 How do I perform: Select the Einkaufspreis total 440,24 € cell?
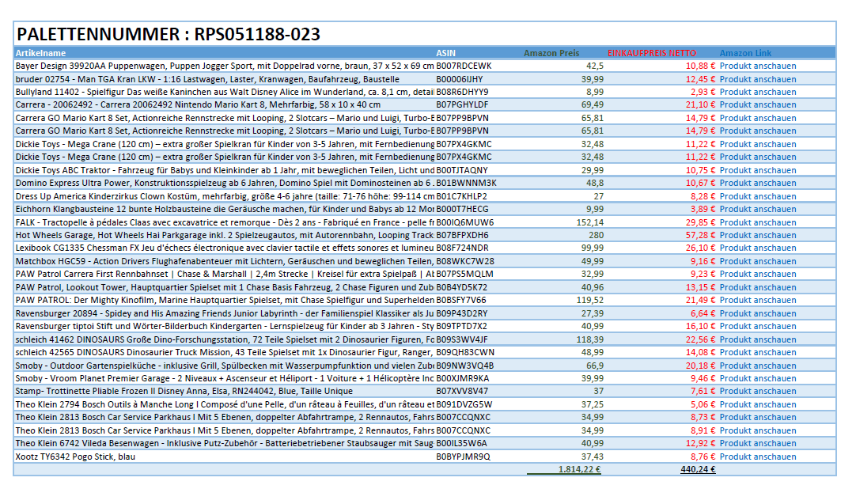(x=697, y=469)
